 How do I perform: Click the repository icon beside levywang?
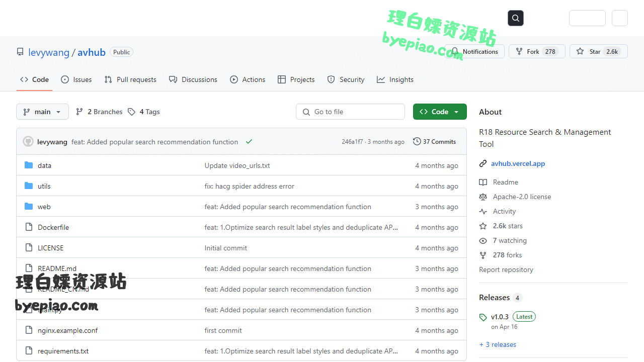(20, 52)
